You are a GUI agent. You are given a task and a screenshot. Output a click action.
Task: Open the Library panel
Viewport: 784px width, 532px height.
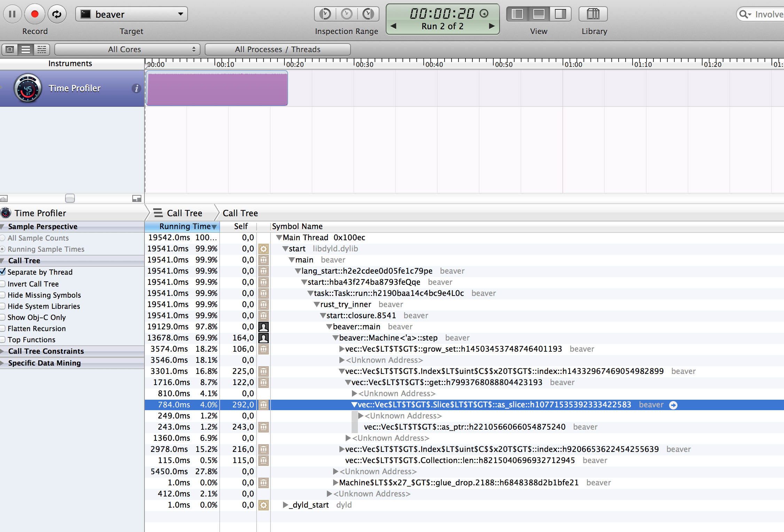click(x=593, y=14)
